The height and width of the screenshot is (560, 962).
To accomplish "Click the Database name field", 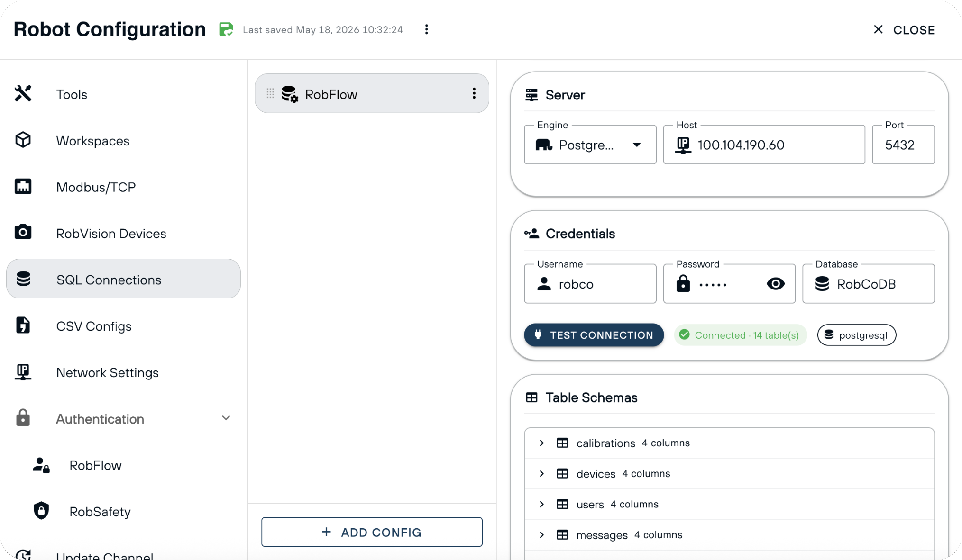I will (868, 283).
